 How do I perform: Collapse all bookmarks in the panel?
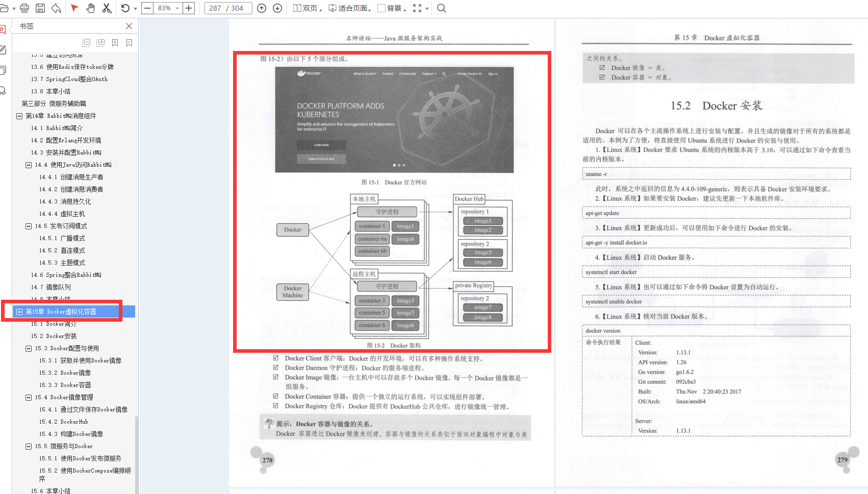point(86,43)
